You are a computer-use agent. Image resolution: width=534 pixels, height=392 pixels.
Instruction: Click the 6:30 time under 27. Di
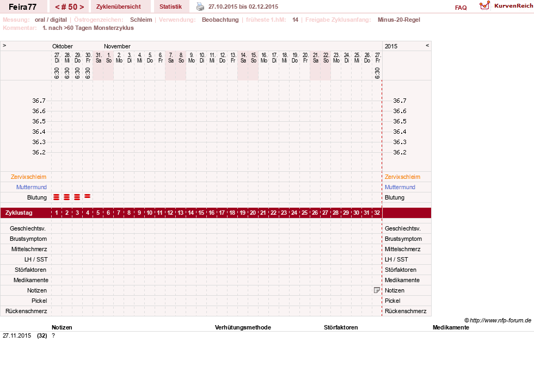pyautogui.click(x=57, y=73)
